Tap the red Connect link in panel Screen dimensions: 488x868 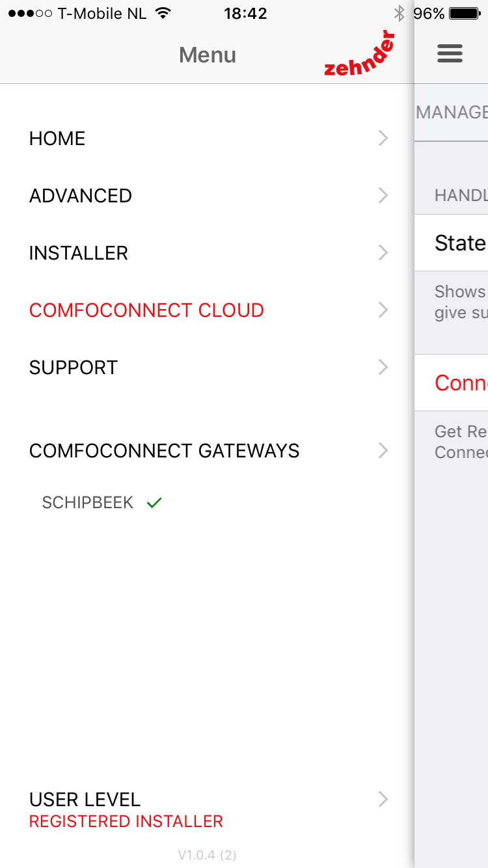(x=461, y=383)
